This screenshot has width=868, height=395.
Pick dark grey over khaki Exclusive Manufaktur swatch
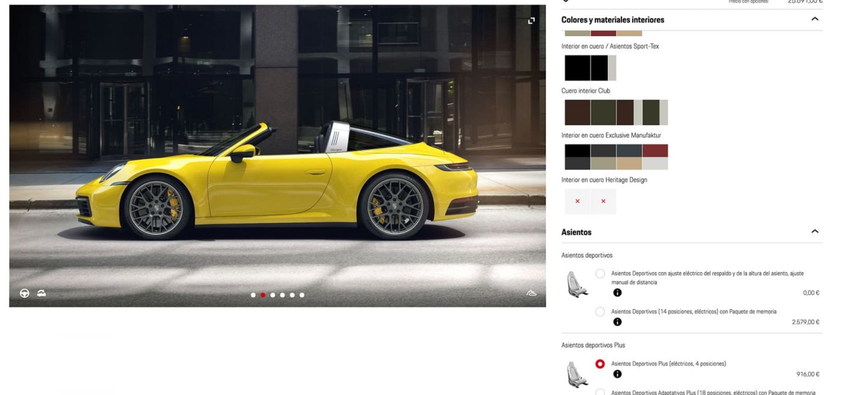click(x=603, y=157)
